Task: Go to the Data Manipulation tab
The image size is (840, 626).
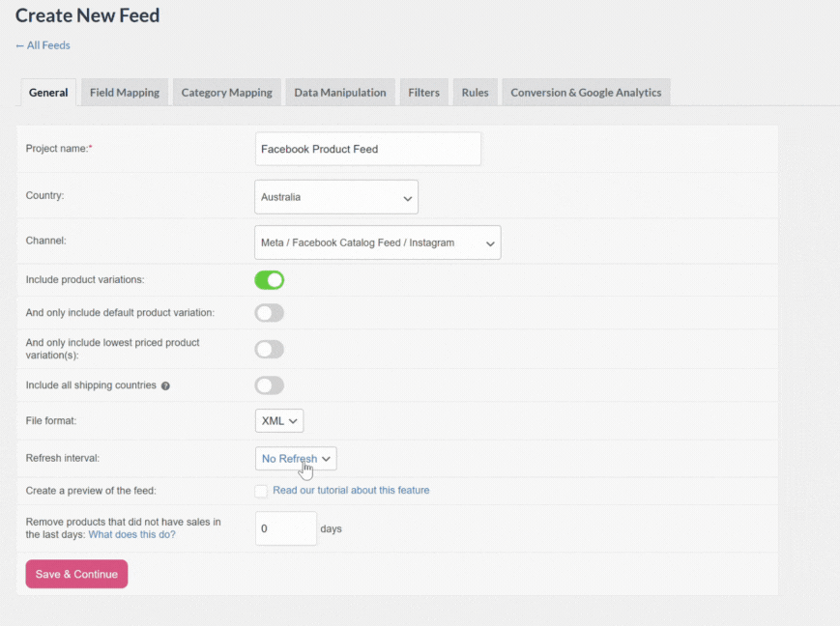Action: tap(340, 93)
